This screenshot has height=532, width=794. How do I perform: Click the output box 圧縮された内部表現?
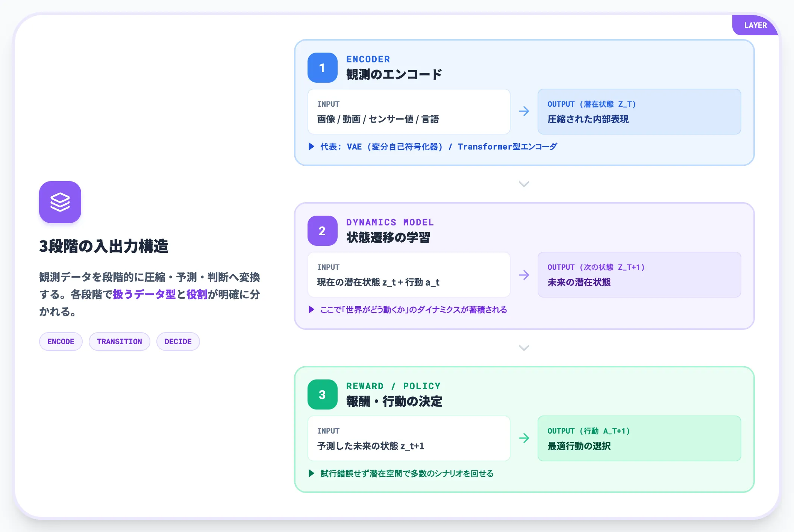(639, 112)
